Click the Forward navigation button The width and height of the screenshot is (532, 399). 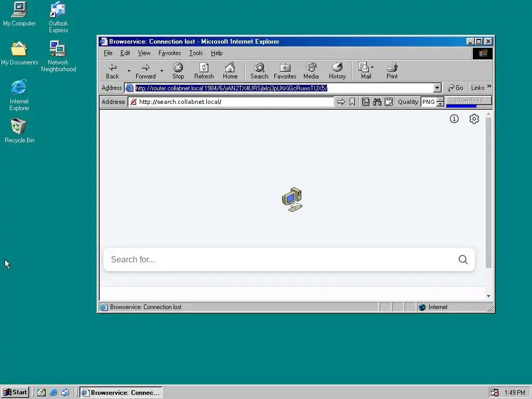(145, 71)
